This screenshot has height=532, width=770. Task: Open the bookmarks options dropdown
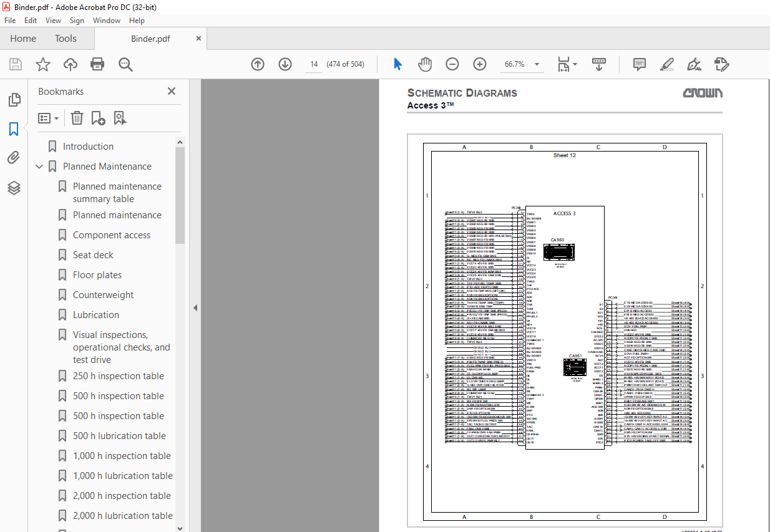click(x=49, y=118)
